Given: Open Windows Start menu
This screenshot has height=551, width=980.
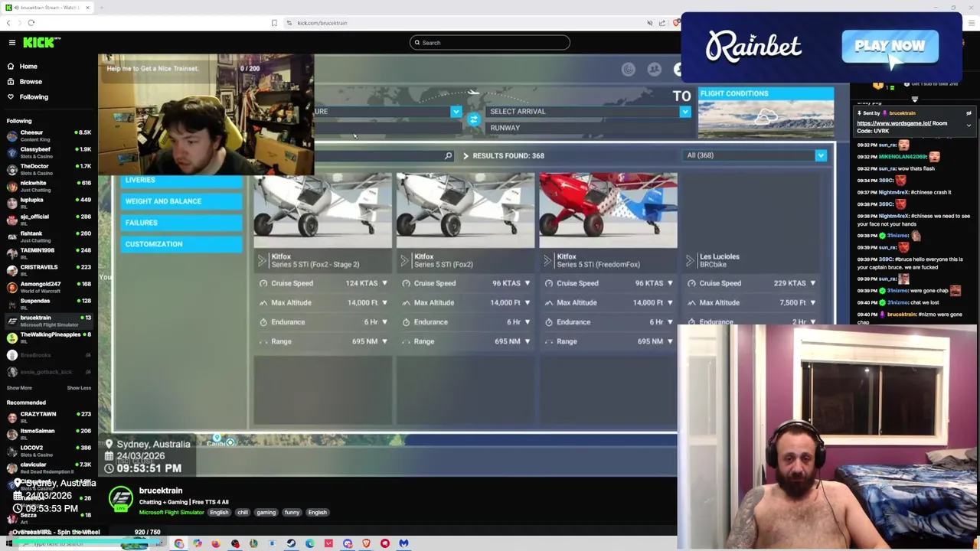Looking at the screenshot, I should pos(8,544).
